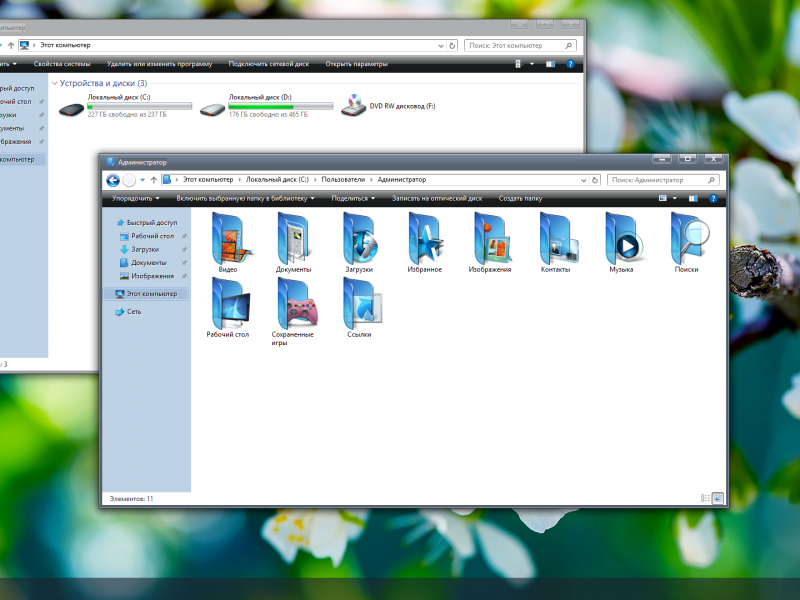Click the D: drive free space bar
The height and width of the screenshot is (600, 800).
281,106
